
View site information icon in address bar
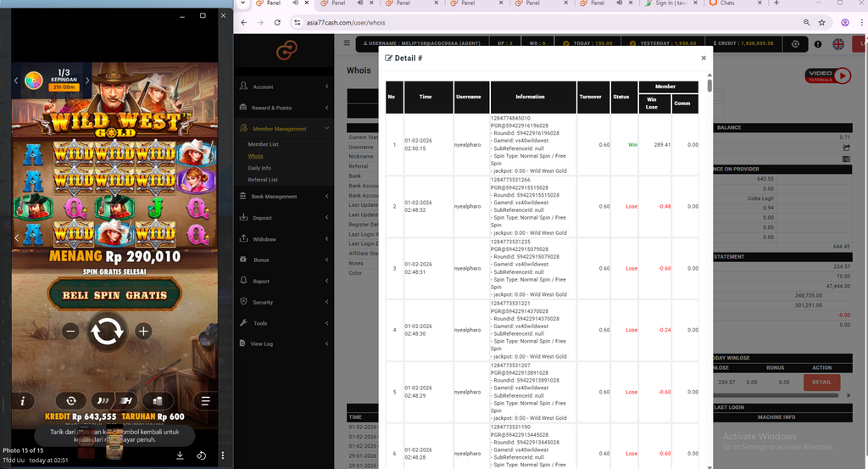pos(298,23)
